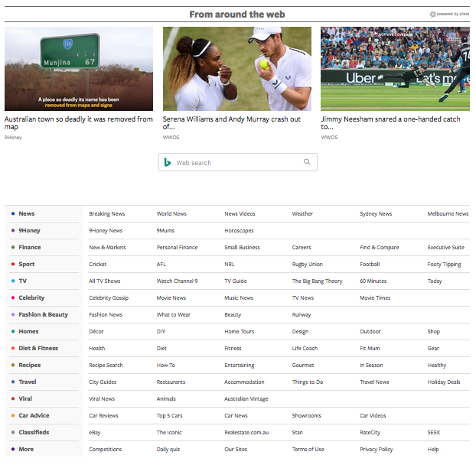Open the 'Serena Williams and Andy Murray crash out' headline
The width and height of the screenshot is (476, 468).
tap(232, 123)
